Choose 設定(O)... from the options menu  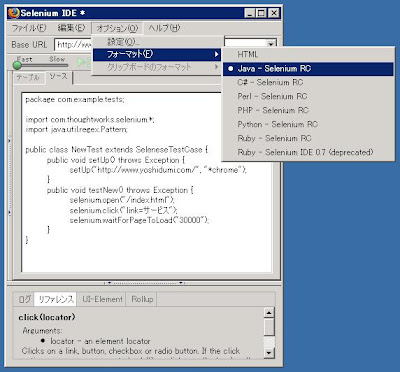click(x=157, y=42)
